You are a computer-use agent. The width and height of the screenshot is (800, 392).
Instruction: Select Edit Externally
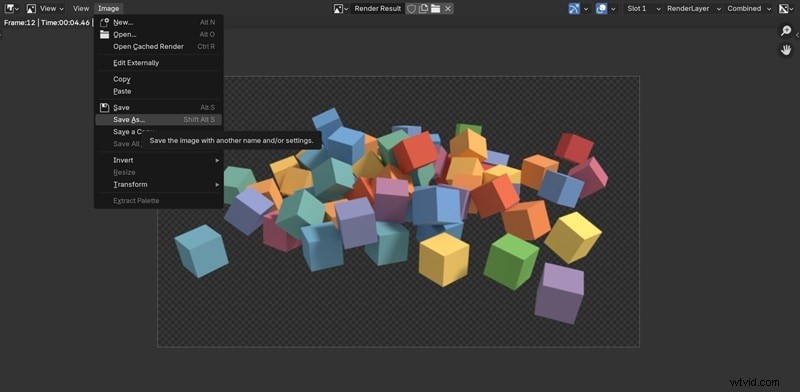pyautogui.click(x=158, y=63)
